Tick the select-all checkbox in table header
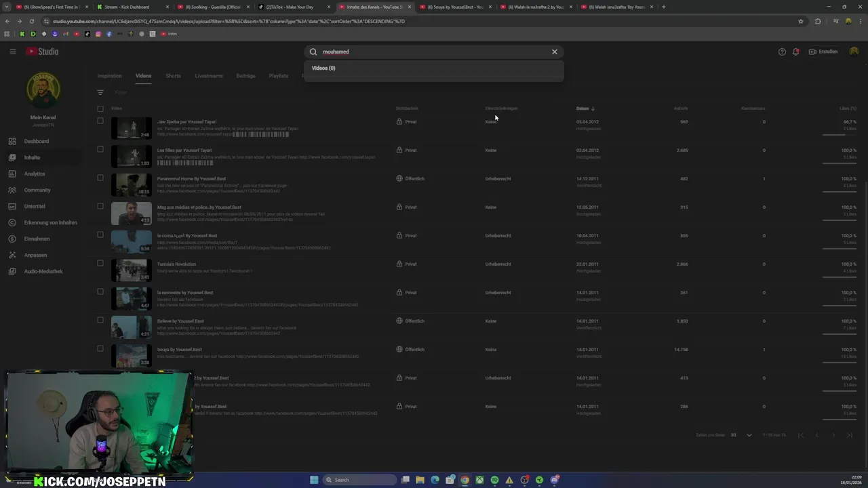Screen dimensions: 868x488 point(100,108)
